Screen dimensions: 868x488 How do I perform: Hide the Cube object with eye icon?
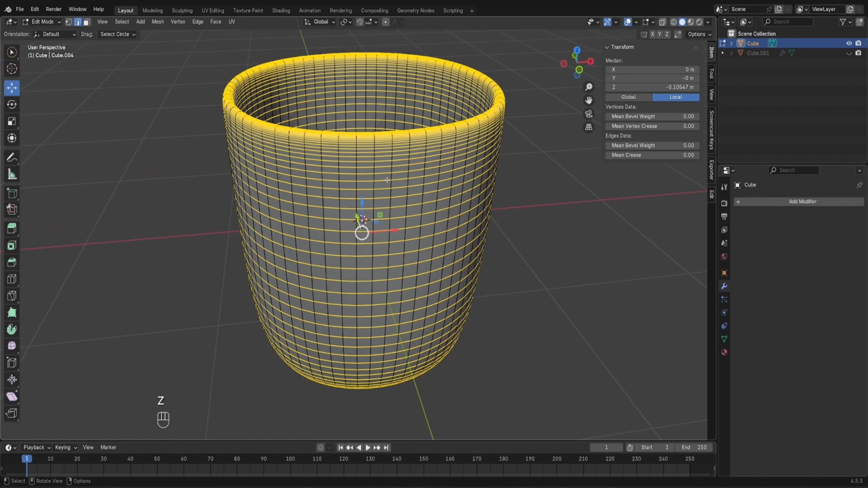849,43
